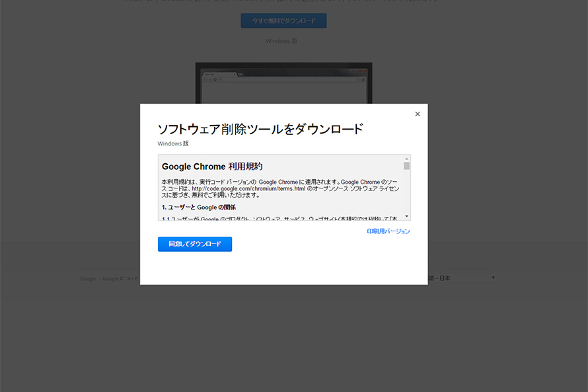Click the scroll up arrow in terms box
This screenshot has width=588, height=392.
pos(406,159)
